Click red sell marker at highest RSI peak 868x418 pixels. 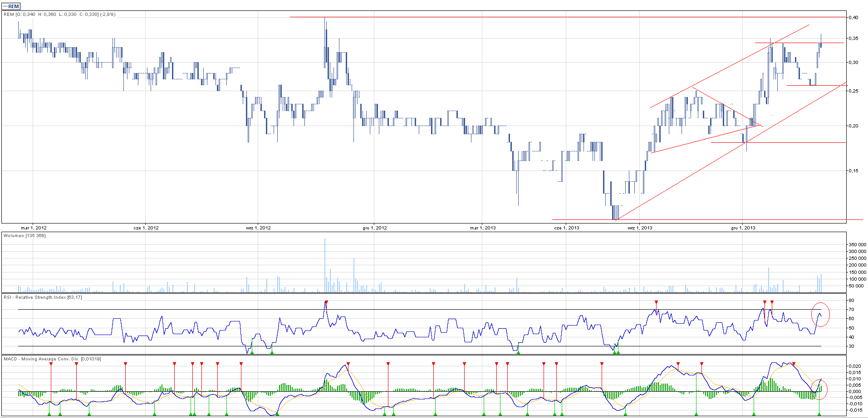(x=326, y=302)
